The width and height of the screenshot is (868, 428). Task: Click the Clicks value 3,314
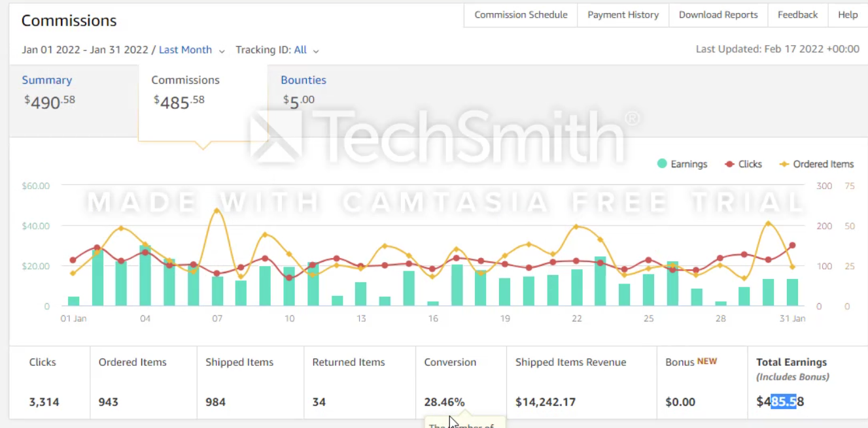[44, 402]
